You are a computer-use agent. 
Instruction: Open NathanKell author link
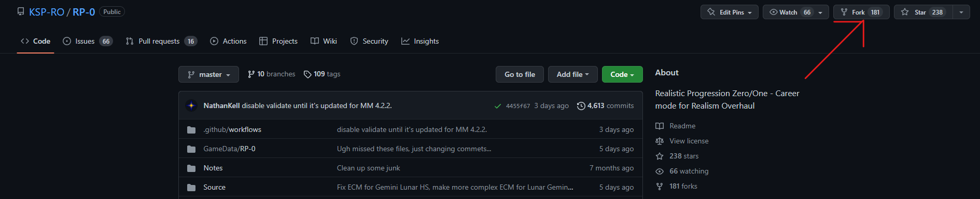tap(221, 105)
